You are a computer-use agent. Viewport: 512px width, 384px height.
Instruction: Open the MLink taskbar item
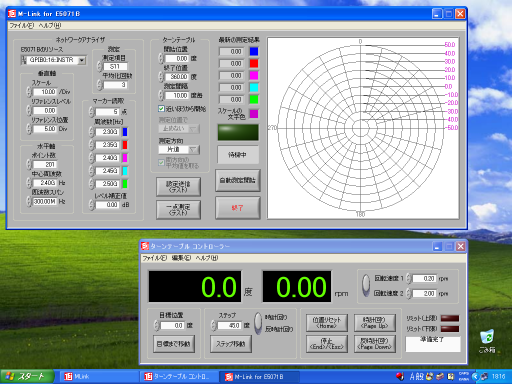coord(100,377)
